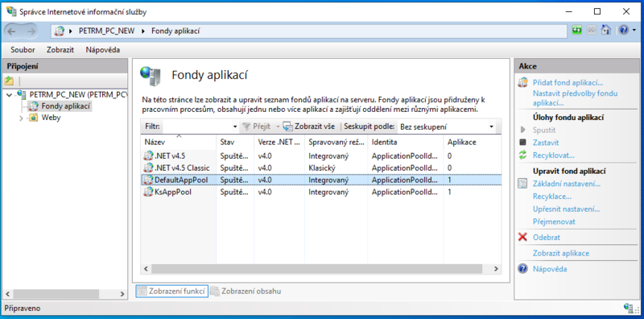Click the red X Odebrat icon
The width and height of the screenshot is (644, 319).
coord(522,237)
